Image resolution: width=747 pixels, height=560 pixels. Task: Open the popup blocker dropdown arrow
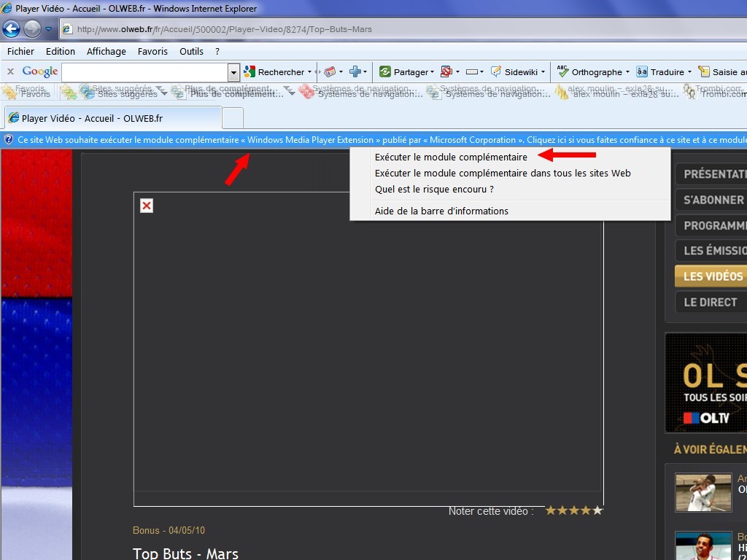(x=458, y=72)
